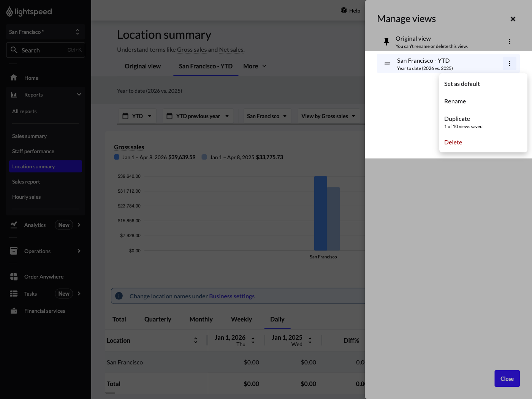The height and width of the screenshot is (399, 532).
Task: Open the kebab menu for Original view
Action: 510,41
